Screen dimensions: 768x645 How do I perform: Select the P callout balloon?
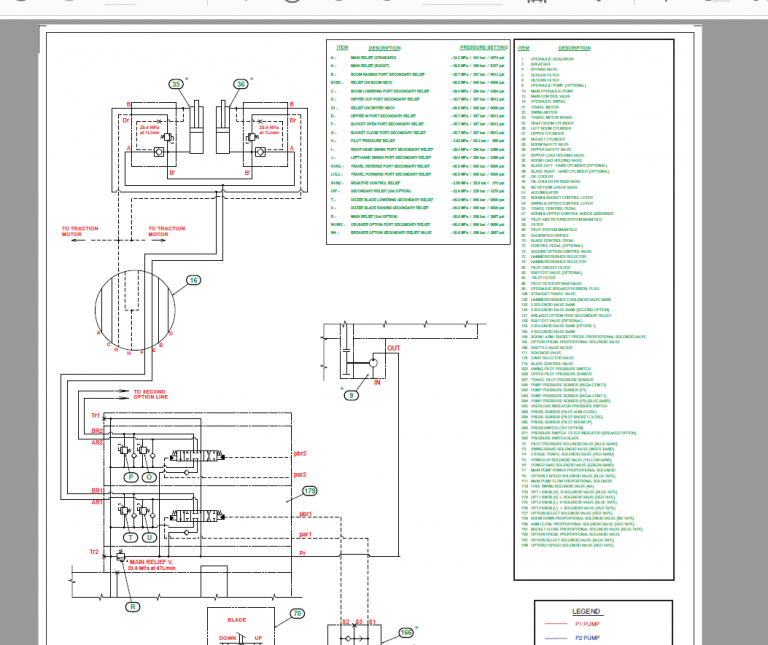pos(130,478)
